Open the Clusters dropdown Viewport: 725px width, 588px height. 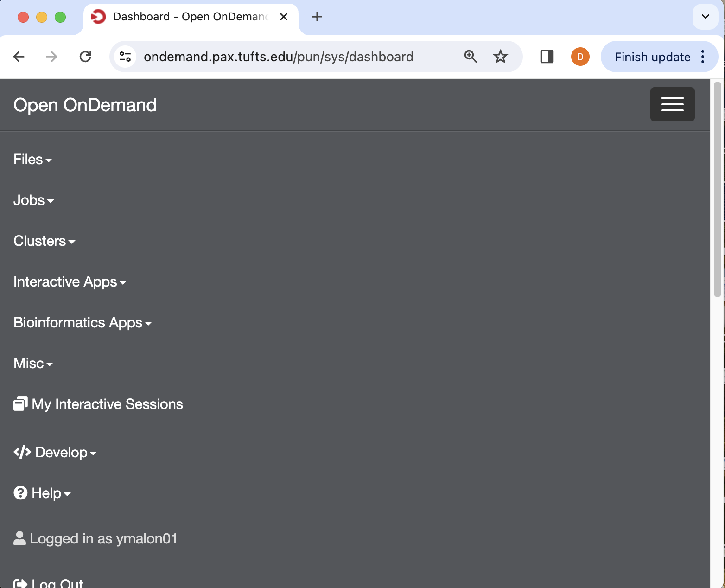click(x=44, y=241)
